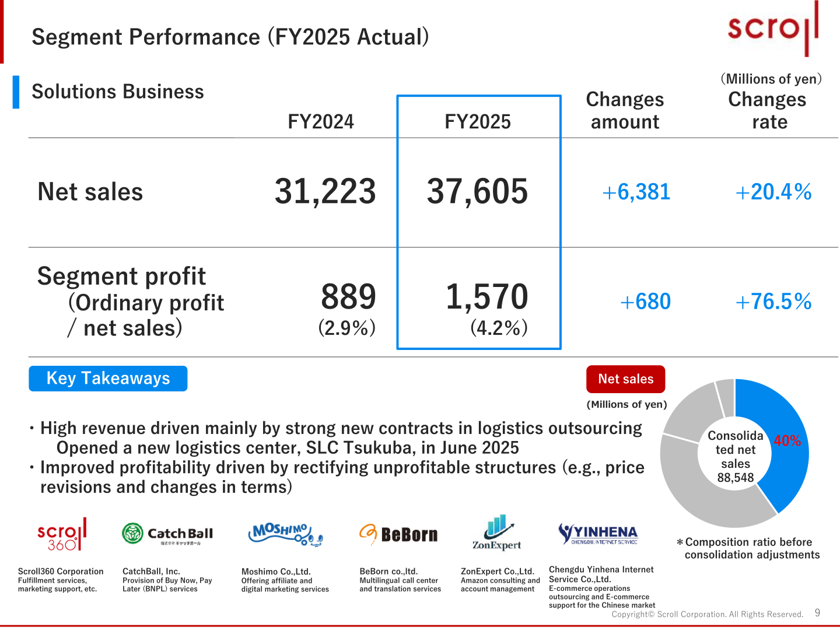Click the red Net sales badge
The image size is (840, 630).
point(626,379)
